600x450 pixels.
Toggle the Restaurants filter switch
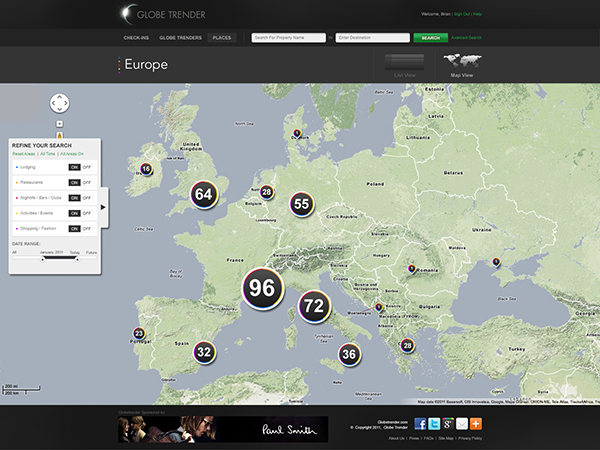[79, 183]
